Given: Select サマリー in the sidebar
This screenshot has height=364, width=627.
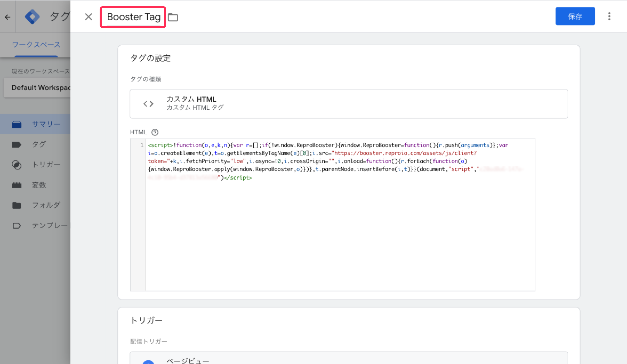Looking at the screenshot, I should (x=46, y=124).
